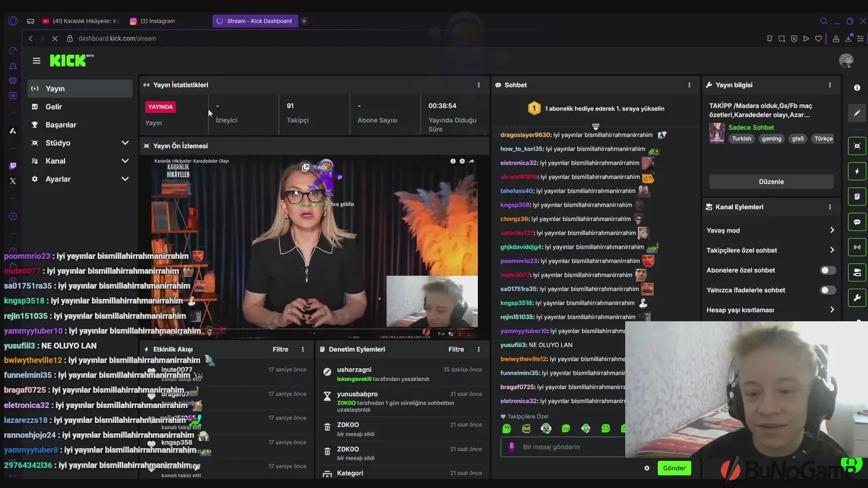
Task: Open Filtre in Denetim Eylemleri
Action: tap(456, 349)
